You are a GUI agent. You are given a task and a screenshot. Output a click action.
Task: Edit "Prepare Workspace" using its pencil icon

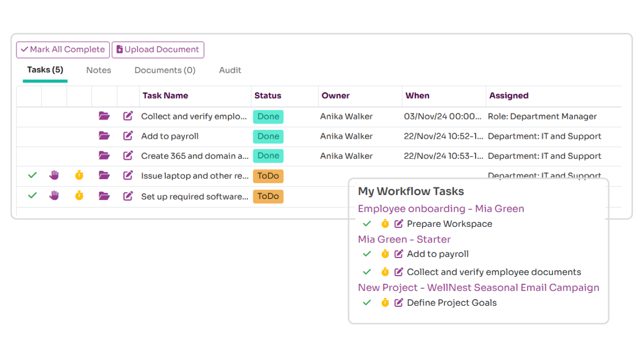398,224
